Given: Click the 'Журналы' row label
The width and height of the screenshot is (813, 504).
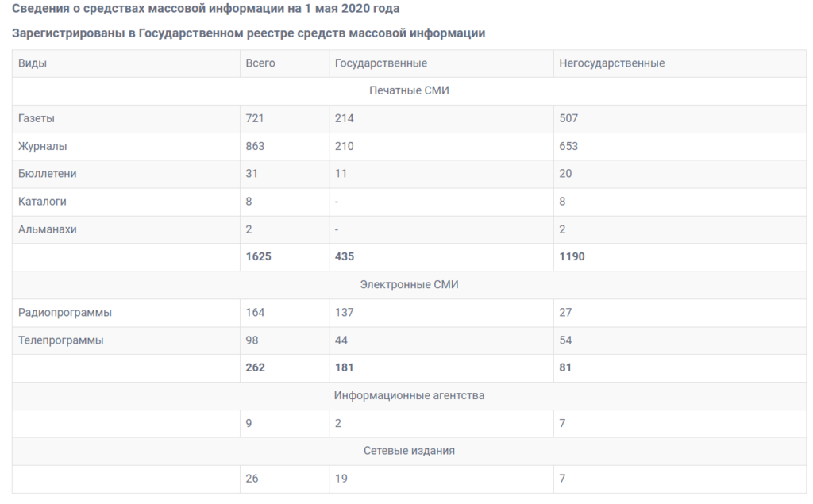Looking at the screenshot, I should coord(43,146).
